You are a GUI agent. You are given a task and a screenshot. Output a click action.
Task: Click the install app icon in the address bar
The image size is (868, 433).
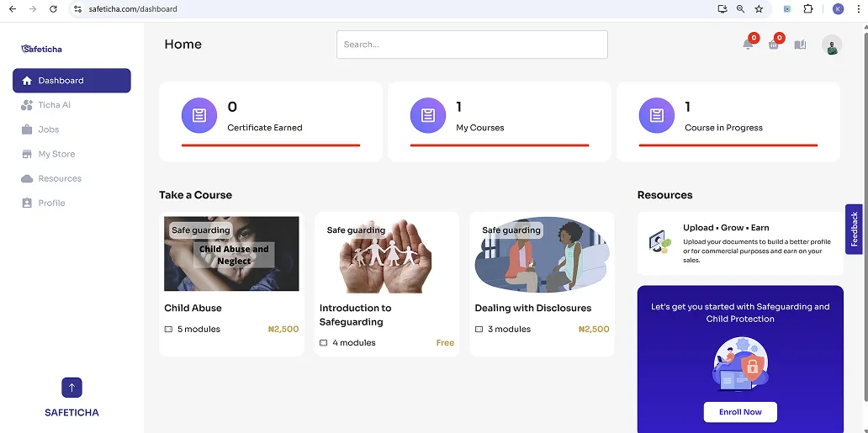pyautogui.click(x=722, y=9)
